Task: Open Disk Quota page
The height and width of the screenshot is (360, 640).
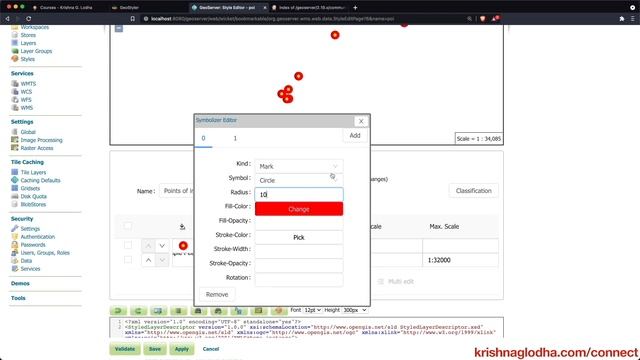Action: click(x=33, y=196)
